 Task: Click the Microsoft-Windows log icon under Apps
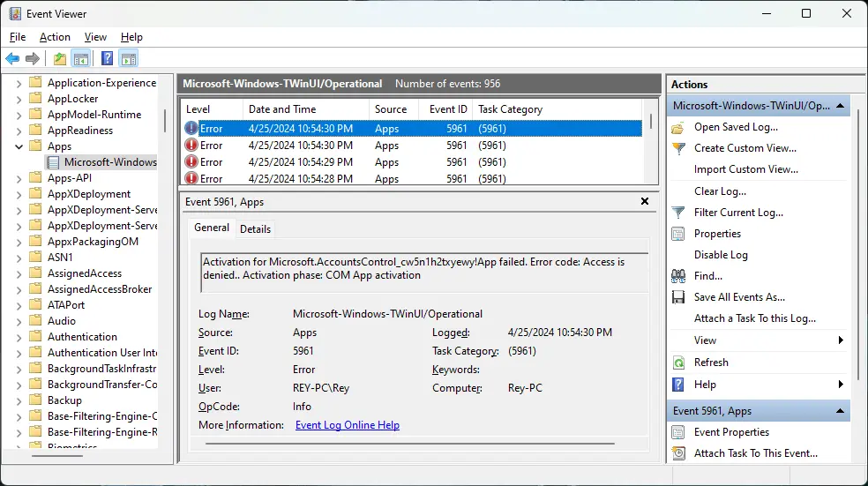53,162
